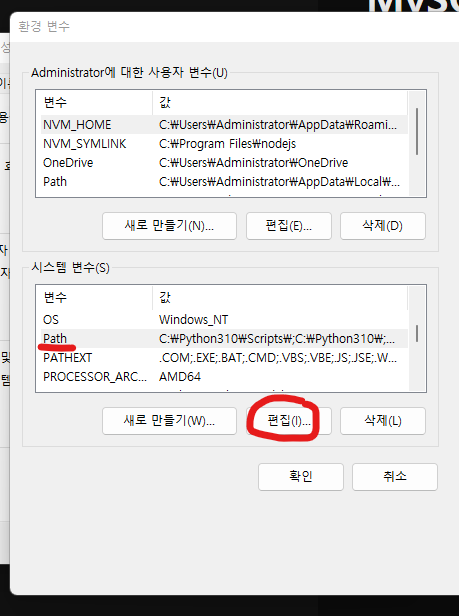Click the C:\Users\Administrator\OneDrive value cell
The width and height of the screenshot is (459, 616).
coord(253,163)
